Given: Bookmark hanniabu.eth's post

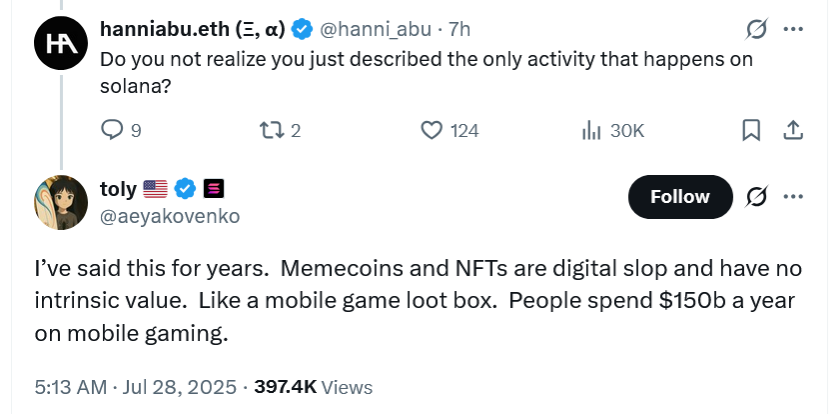Looking at the screenshot, I should click(x=751, y=130).
